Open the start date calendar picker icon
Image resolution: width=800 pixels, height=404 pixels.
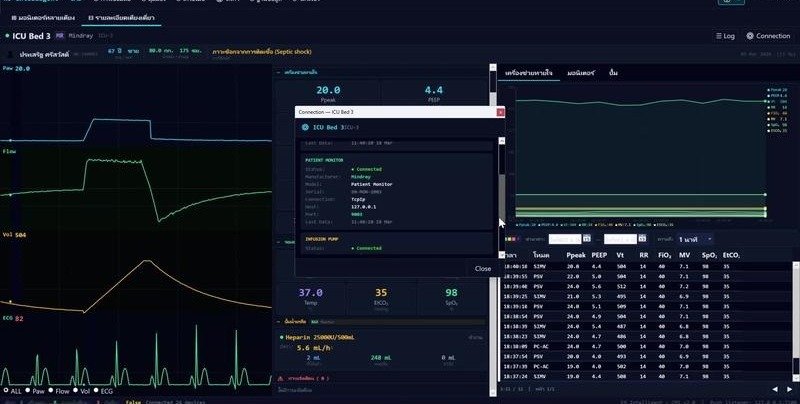pos(587,238)
